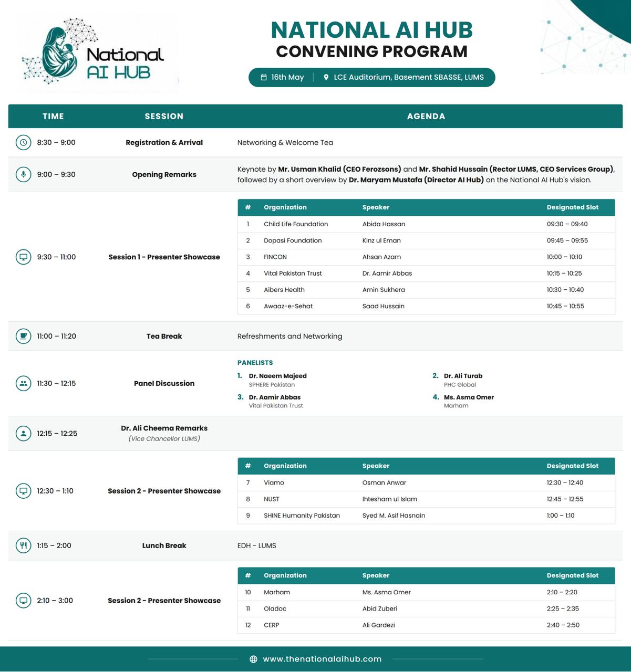Click the 10:15 – 10:25 slot cell
631x672 pixels.
pyautogui.click(x=564, y=274)
